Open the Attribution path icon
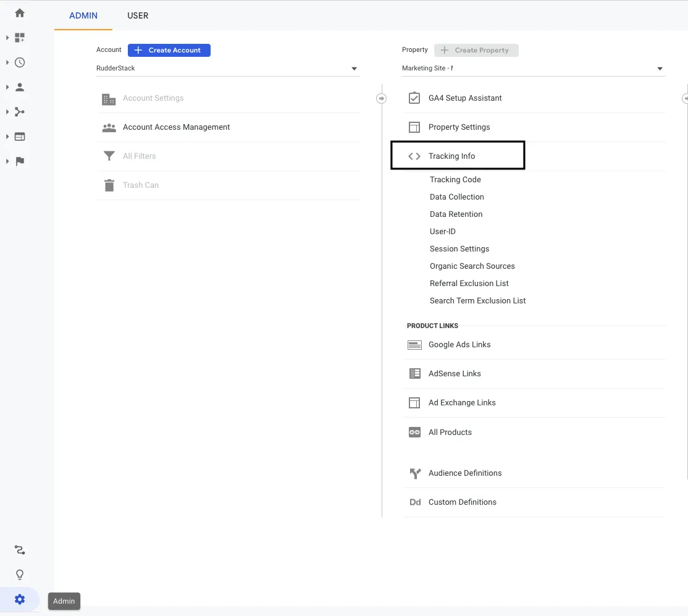 [x=20, y=550]
